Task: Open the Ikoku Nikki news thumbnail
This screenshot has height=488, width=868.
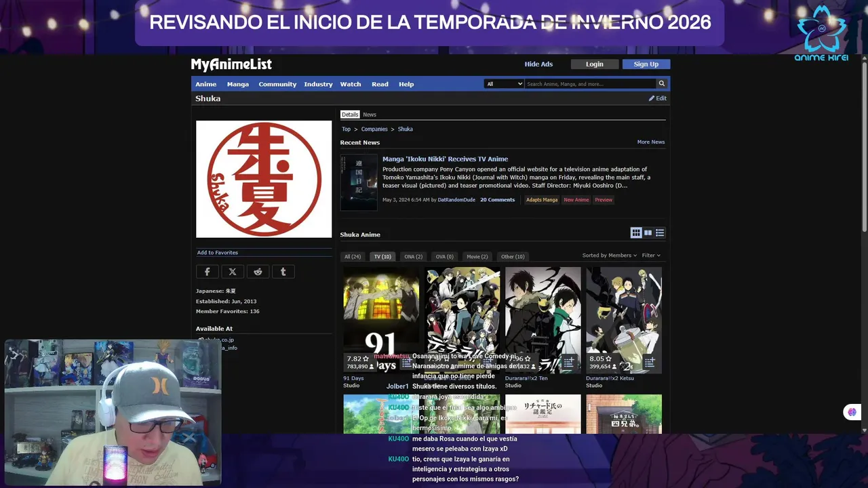Action: pos(359,182)
